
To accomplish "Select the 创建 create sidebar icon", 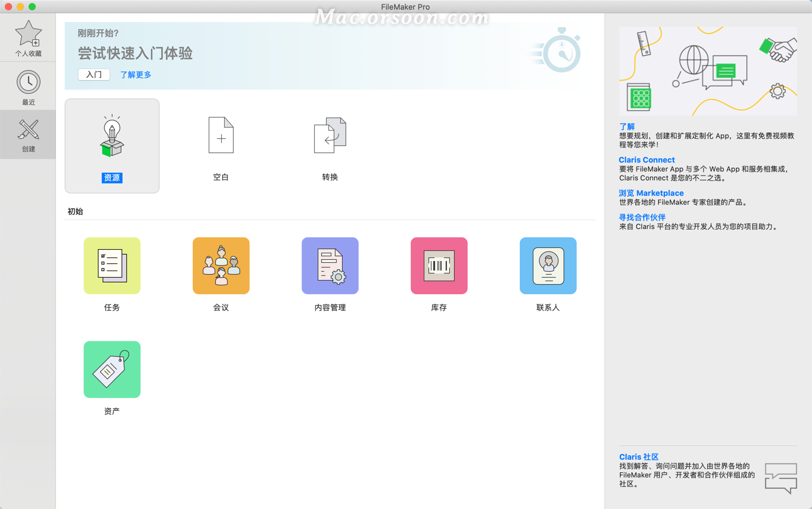I will (x=28, y=129).
